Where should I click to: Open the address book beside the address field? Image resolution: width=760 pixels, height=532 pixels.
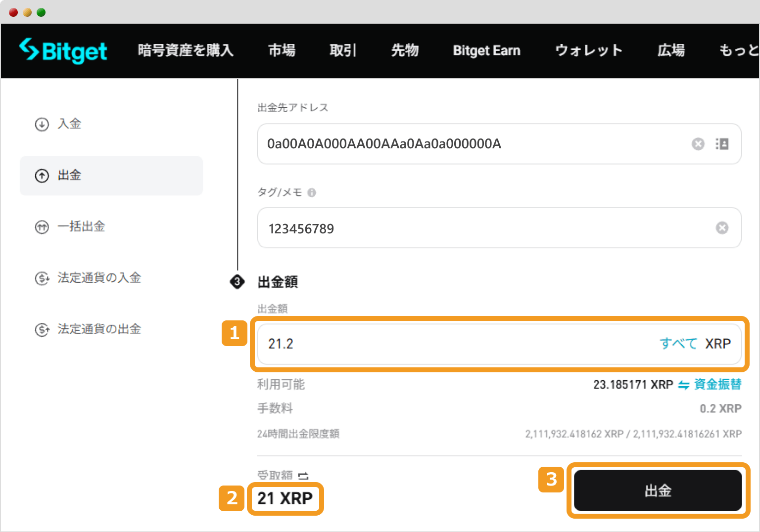coord(722,144)
